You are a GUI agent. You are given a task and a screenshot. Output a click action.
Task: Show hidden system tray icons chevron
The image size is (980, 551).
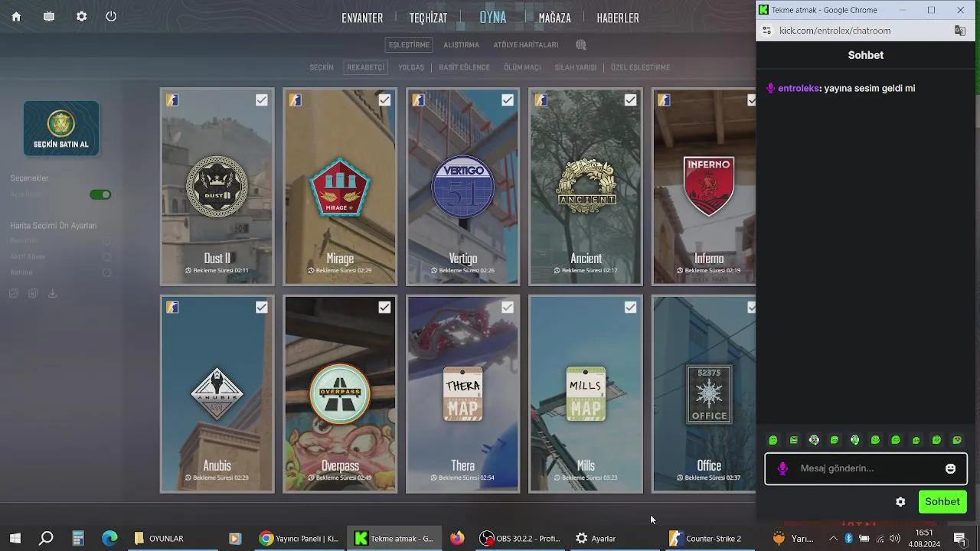point(833,538)
